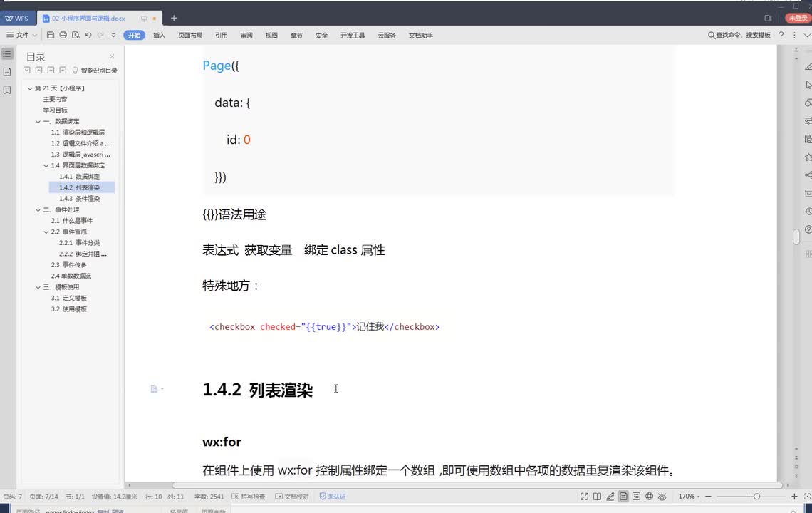The height and width of the screenshot is (513, 812).
Task: Redo the last undone action
Action: coord(100,35)
